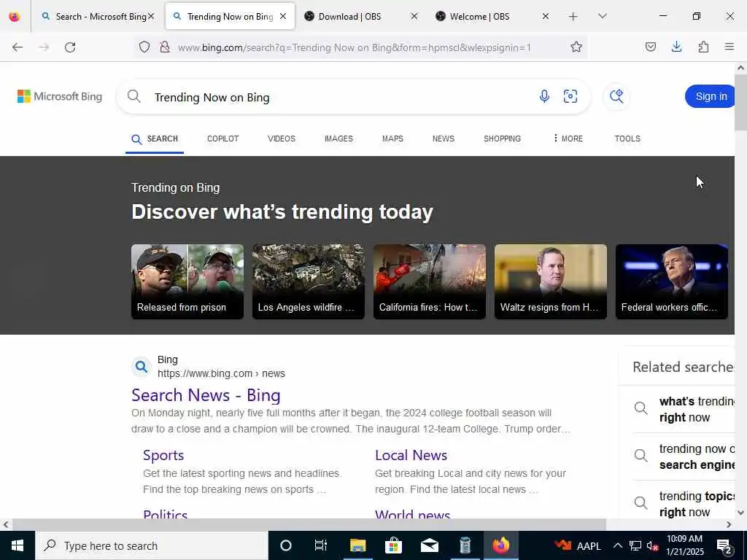Viewport: 747px width, 560px height.
Task: Click the forward navigation arrow
Action: click(x=44, y=47)
